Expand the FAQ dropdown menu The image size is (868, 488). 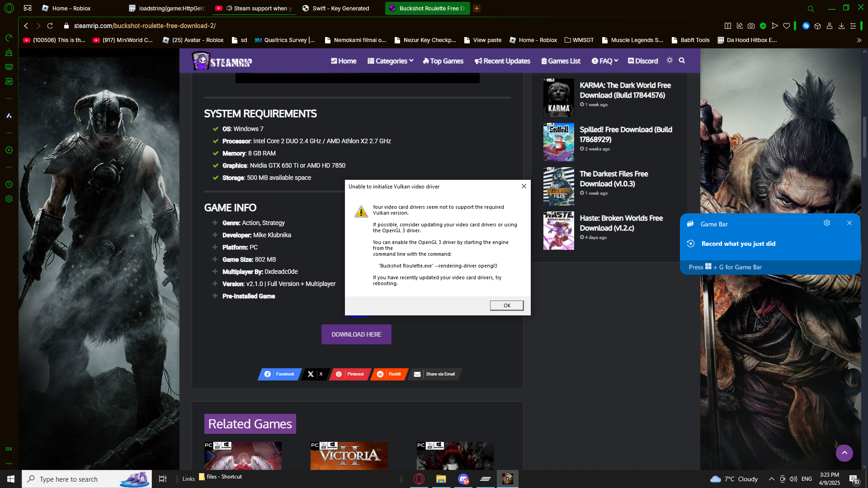[604, 61]
